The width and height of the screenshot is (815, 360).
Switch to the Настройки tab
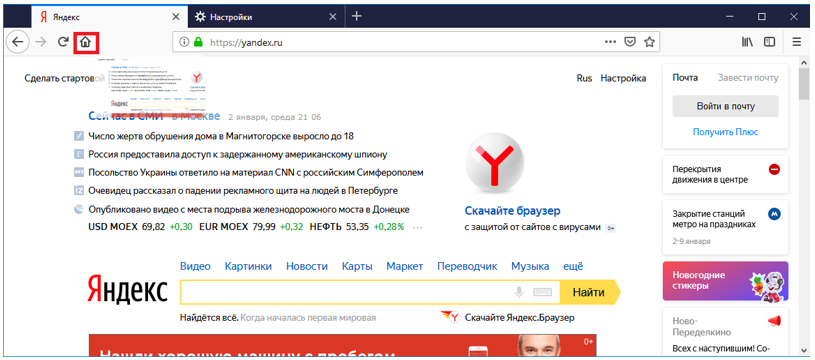[266, 17]
